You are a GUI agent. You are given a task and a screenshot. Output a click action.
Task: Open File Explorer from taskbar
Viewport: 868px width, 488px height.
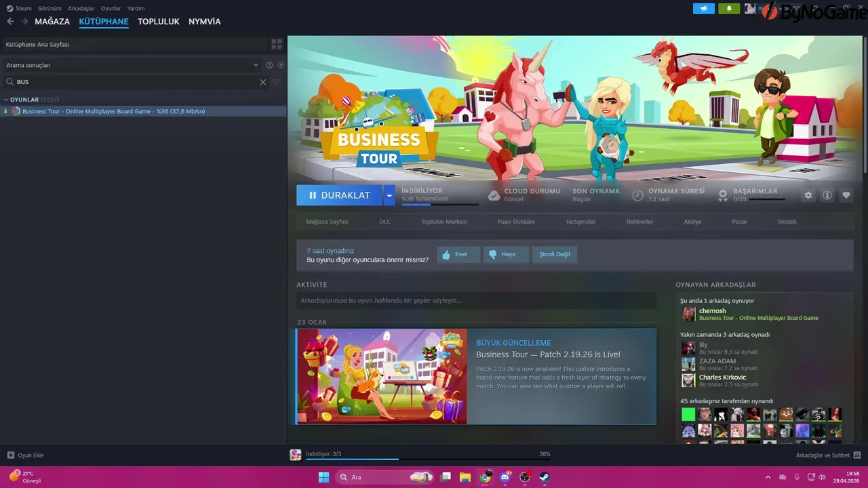point(465,477)
